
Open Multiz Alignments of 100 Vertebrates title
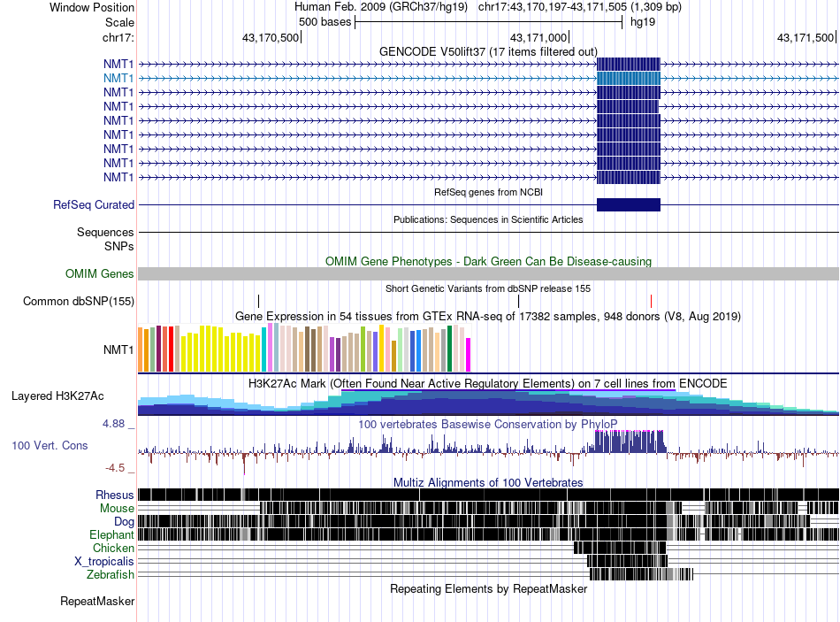pos(488,482)
